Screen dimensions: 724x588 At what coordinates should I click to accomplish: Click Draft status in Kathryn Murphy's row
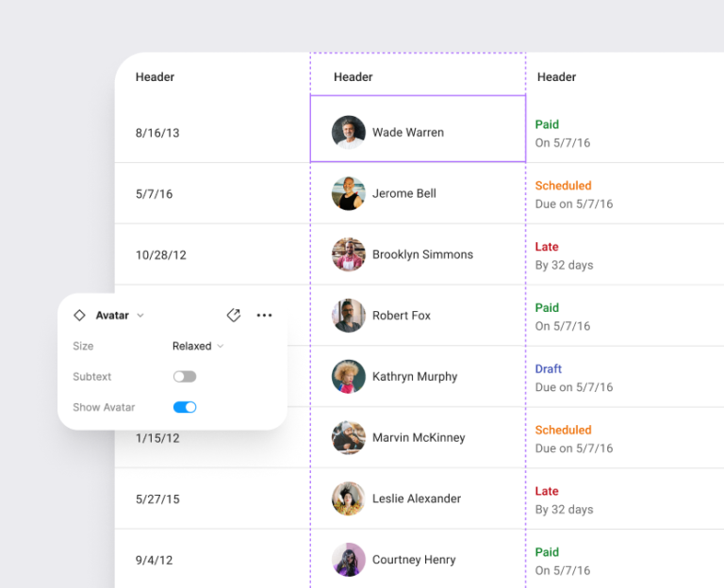[549, 368]
